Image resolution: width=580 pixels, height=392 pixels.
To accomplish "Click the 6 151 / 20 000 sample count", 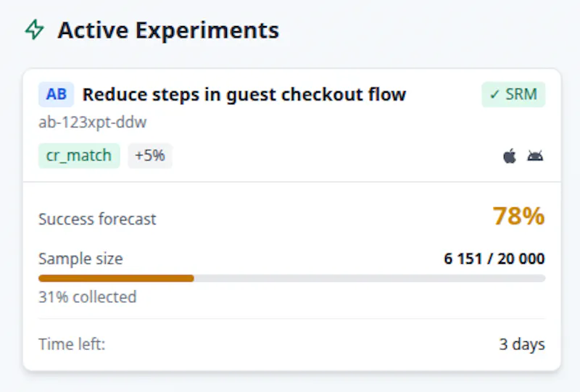I will [494, 259].
